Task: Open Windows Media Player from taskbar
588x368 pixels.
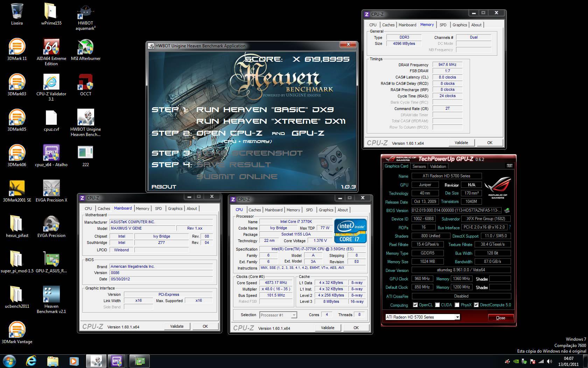Action: pyautogui.click(x=73, y=361)
